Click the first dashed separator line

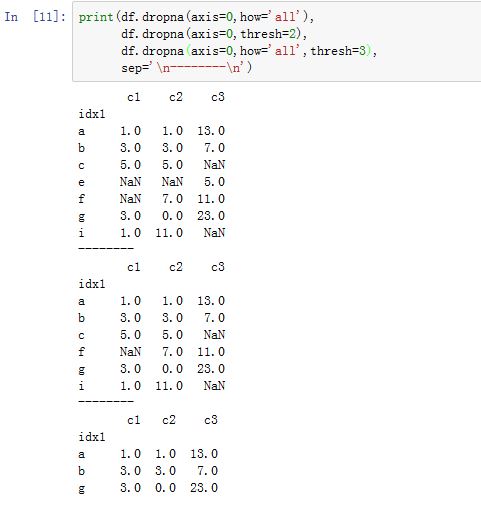tap(106, 248)
